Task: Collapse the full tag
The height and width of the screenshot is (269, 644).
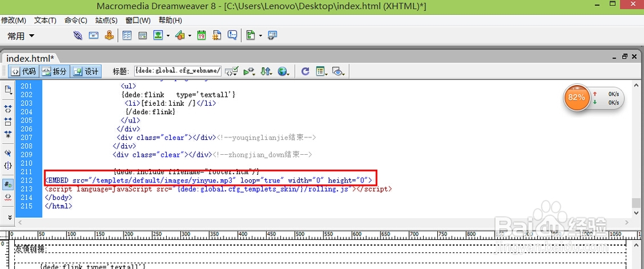Action: (x=8, y=109)
